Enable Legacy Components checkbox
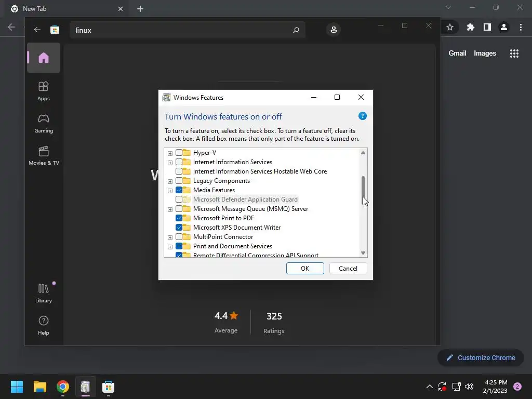 click(x=179, y=180)
